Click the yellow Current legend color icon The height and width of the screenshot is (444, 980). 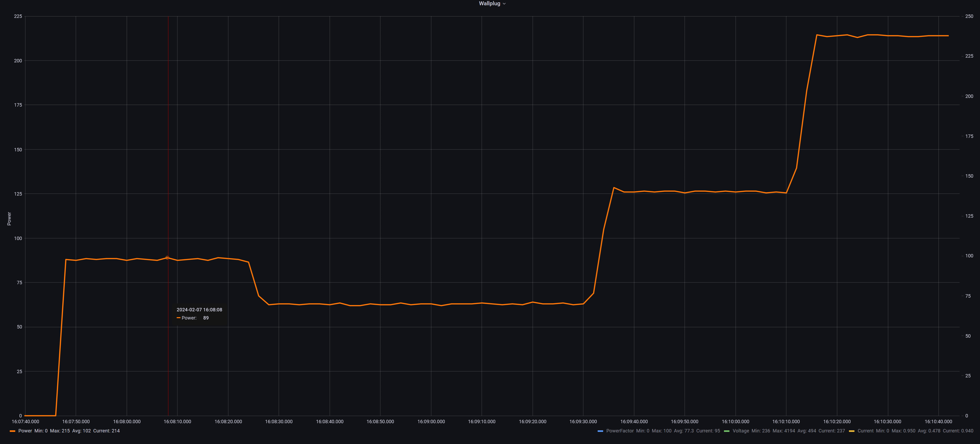pyautogui.click(x=851, y=431)
